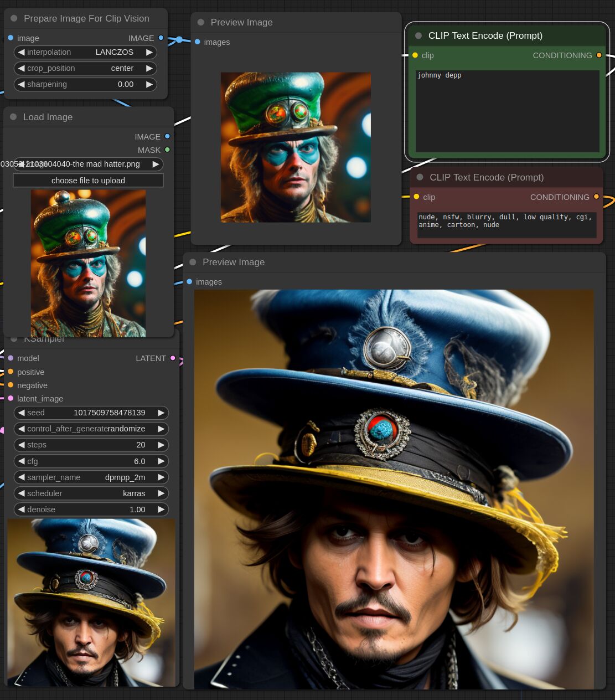Image resolution: width=615 pixels, height=700 pixels.
Task: Click the KSampler model input socket
Action: pyautogui.click(x=11, y=358)
